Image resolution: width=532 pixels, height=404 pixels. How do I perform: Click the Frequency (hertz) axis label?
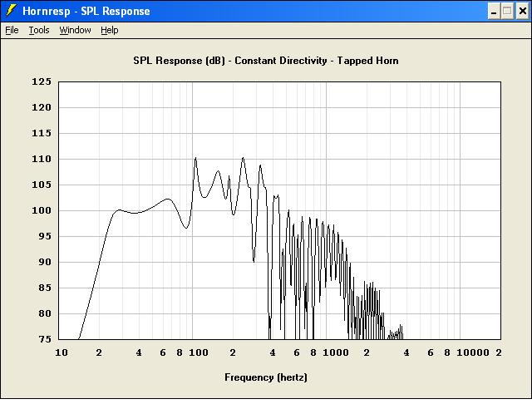point(266,377)
